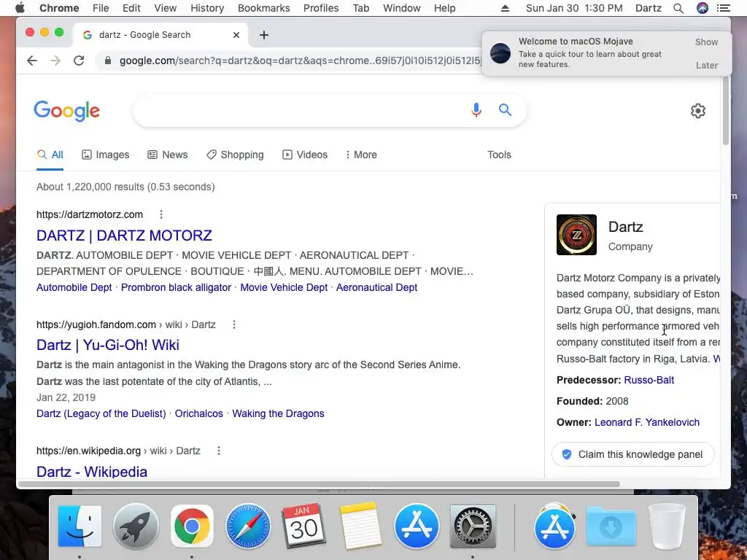Click the Google logo
Screen dimensions: 747x560
click(x=66, y=111)
